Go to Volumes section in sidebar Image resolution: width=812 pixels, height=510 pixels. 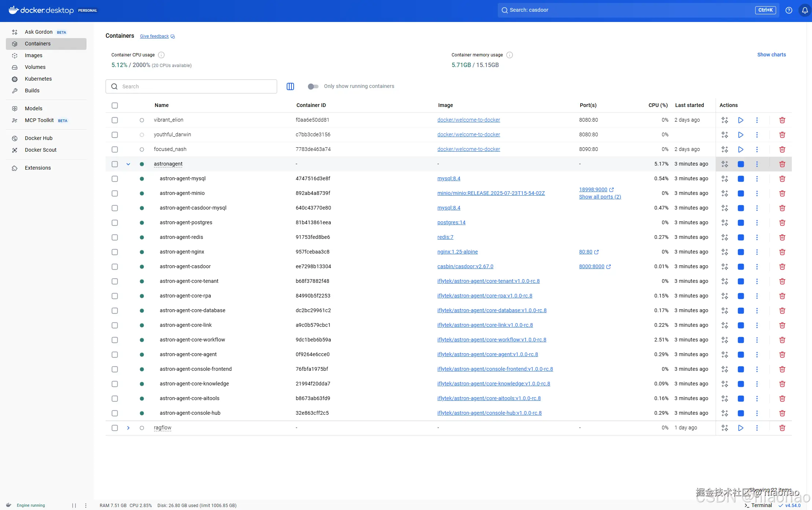[35, 67]
